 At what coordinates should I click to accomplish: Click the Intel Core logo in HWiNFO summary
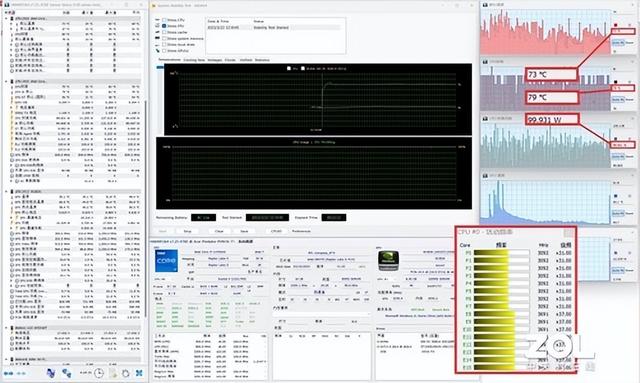(x=167, y=261)
